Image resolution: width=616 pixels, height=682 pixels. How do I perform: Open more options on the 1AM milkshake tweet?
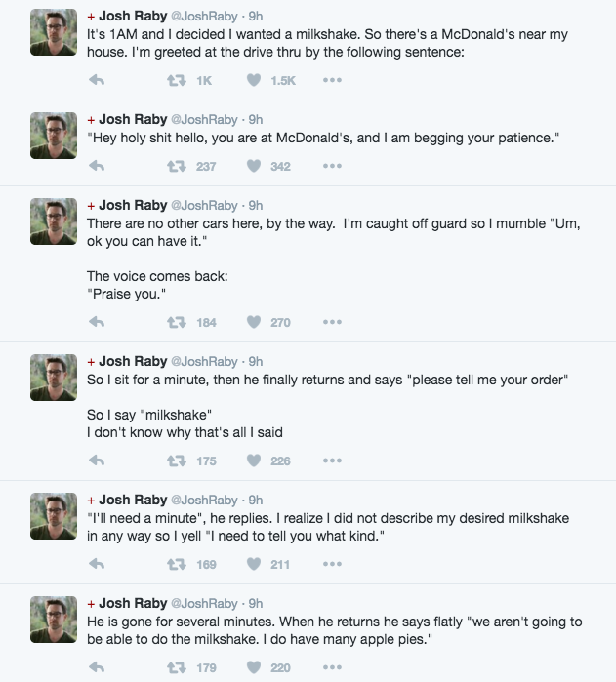[332, 80]
